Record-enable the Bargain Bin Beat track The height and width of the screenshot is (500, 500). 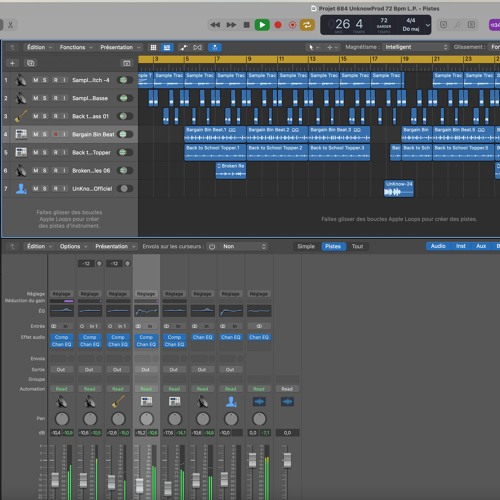(55, 134)
